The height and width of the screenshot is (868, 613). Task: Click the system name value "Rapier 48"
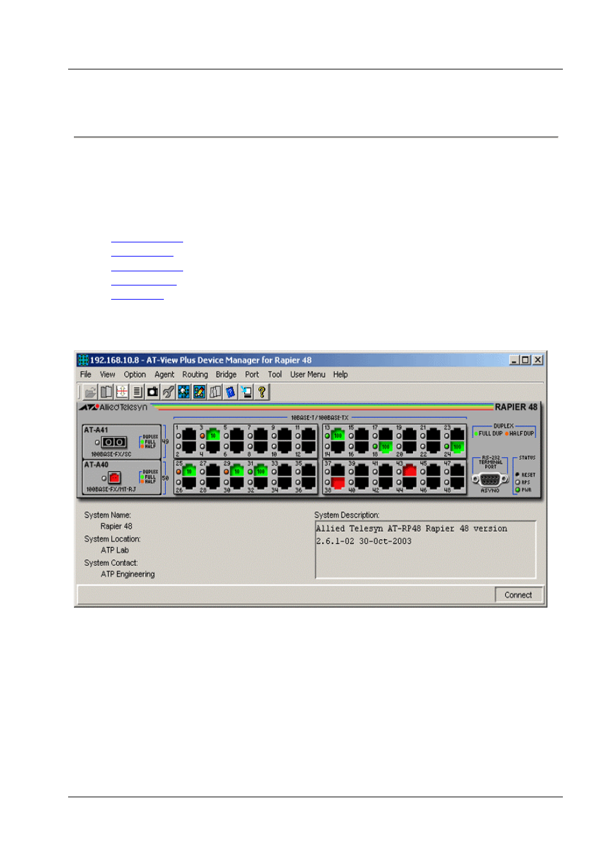116,526
